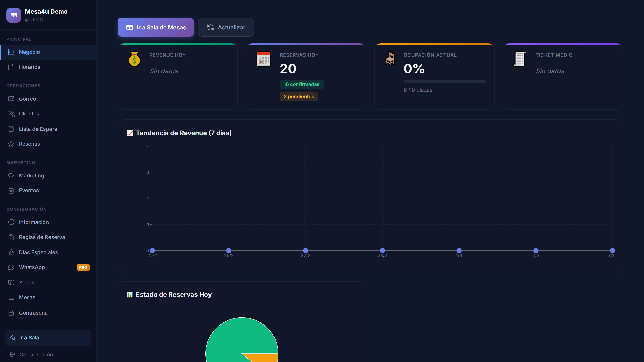
Task: Click the trend chart icon beside Tendencia de Revenue
Action: tap(130, 133)
